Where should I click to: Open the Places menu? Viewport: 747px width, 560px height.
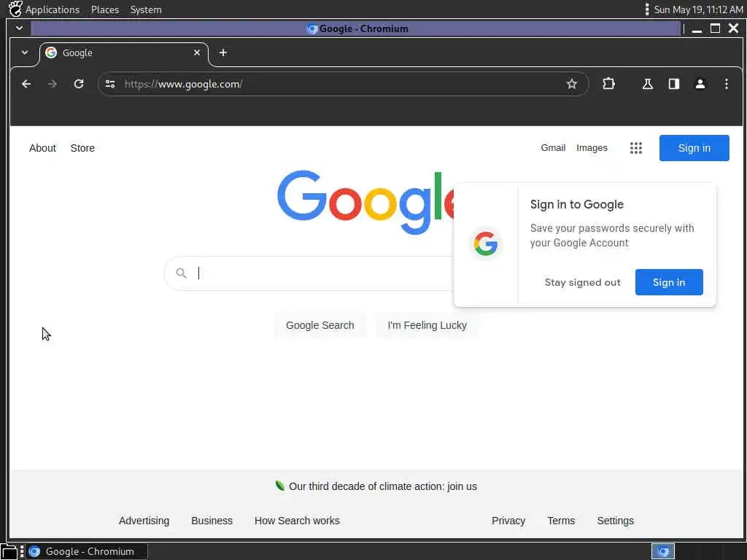pyautogui.click(x=105, y=9)
